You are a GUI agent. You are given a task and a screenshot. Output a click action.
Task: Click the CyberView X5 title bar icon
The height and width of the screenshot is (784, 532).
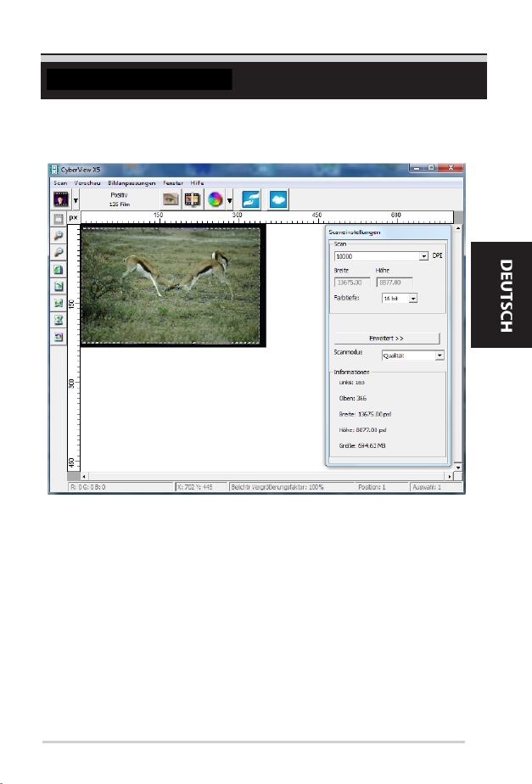coord(54,170)
